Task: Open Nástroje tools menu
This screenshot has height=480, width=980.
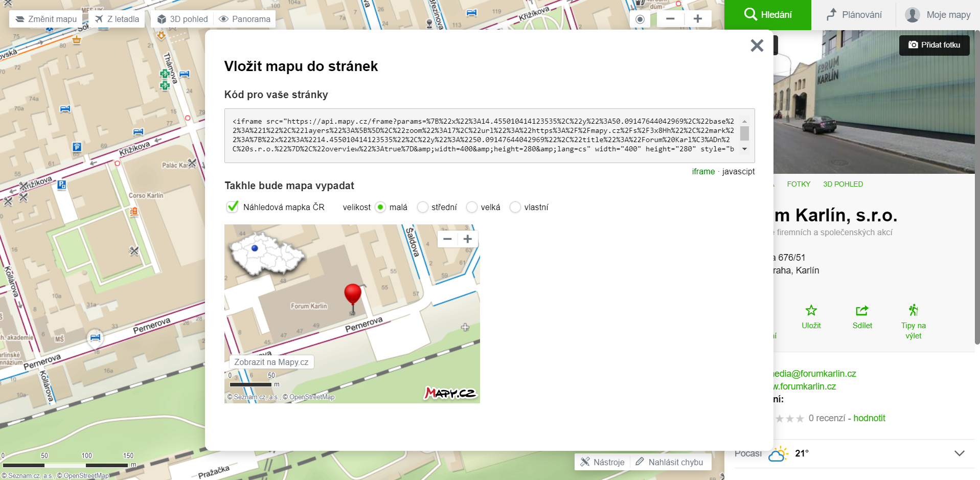Action: pyautogui.click(x=602, y=462)
